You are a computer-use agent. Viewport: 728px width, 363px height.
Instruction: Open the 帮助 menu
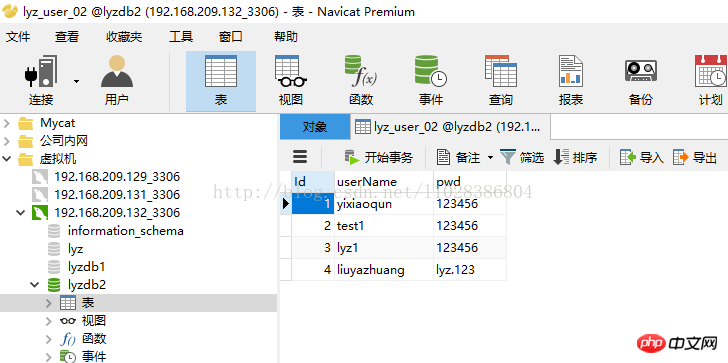(x=286, y=37)
